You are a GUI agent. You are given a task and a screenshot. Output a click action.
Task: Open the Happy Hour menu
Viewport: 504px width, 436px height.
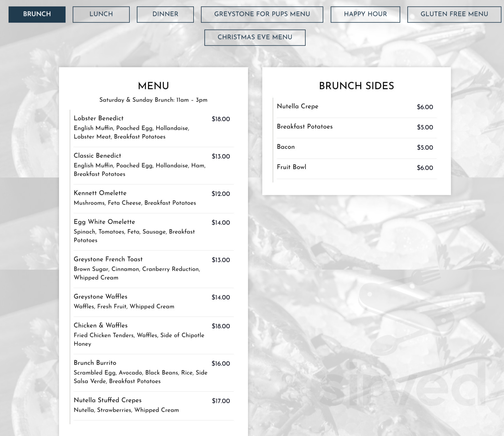pyautogui.click(x=365, y=14)
